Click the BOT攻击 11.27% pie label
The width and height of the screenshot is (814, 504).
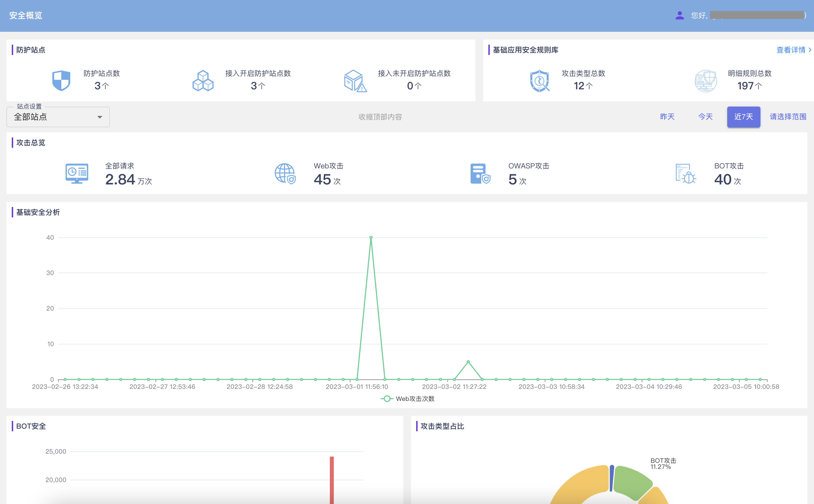click(x=663, y=463)
